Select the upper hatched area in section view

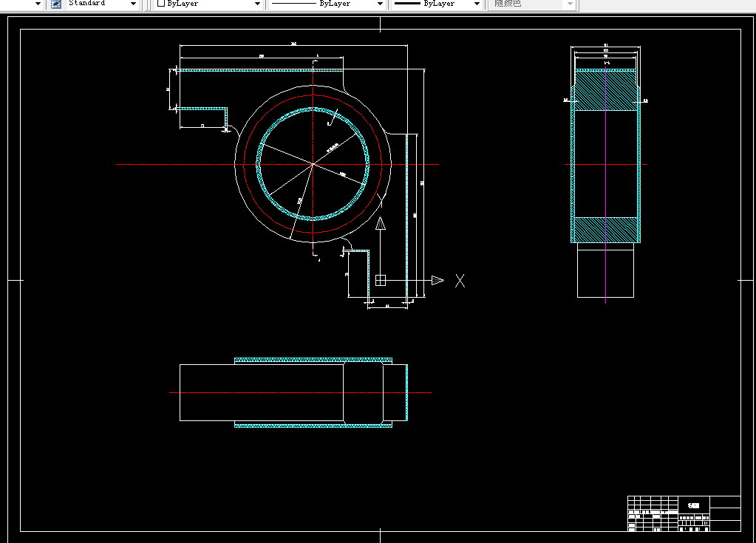pos(605,90)
